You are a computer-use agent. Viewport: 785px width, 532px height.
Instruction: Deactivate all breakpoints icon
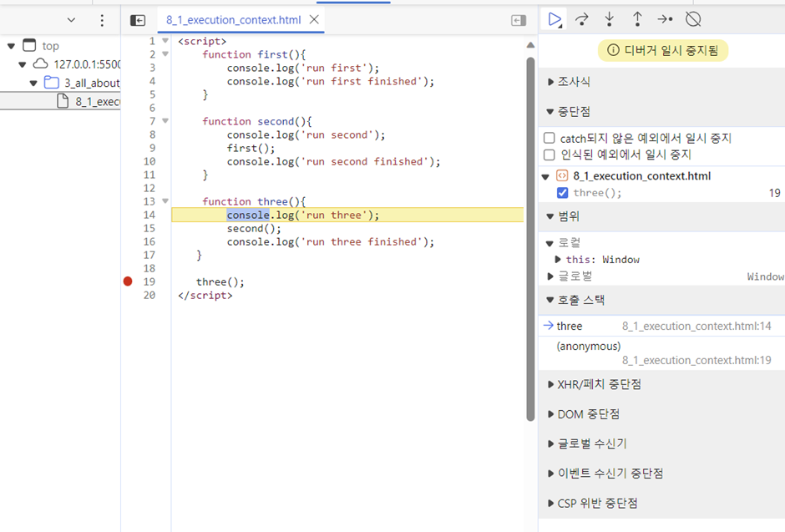point(693,19)
